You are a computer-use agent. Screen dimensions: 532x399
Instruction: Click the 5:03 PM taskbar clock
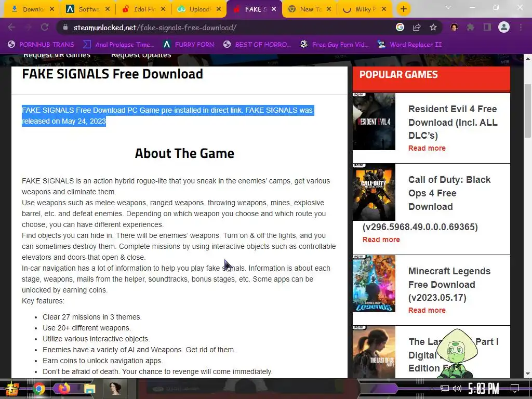pos(484,389)
